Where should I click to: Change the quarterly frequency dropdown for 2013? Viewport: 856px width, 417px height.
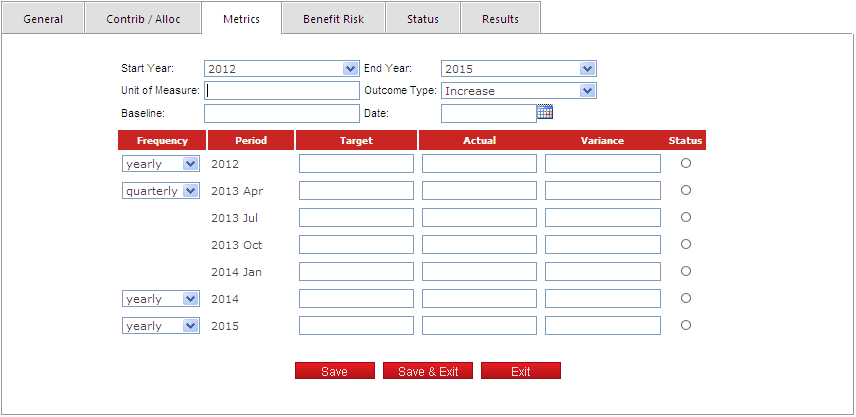pos(161,191)
